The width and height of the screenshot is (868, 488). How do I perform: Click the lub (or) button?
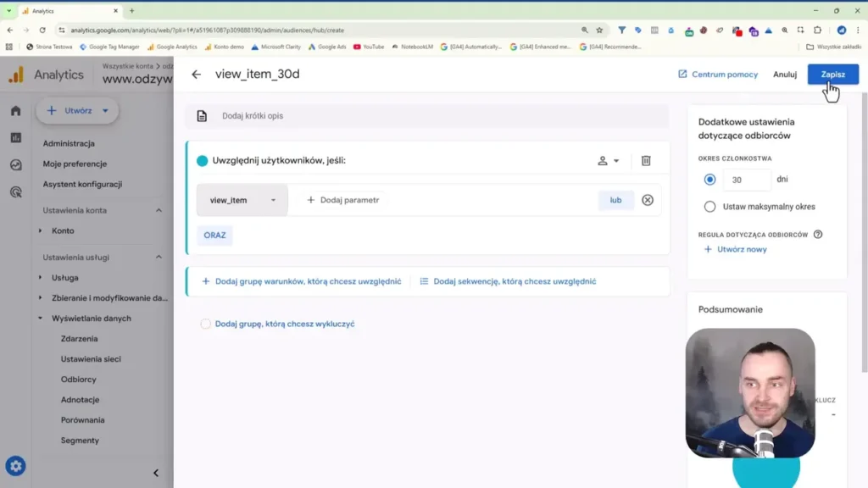click(x=615, y=200)
